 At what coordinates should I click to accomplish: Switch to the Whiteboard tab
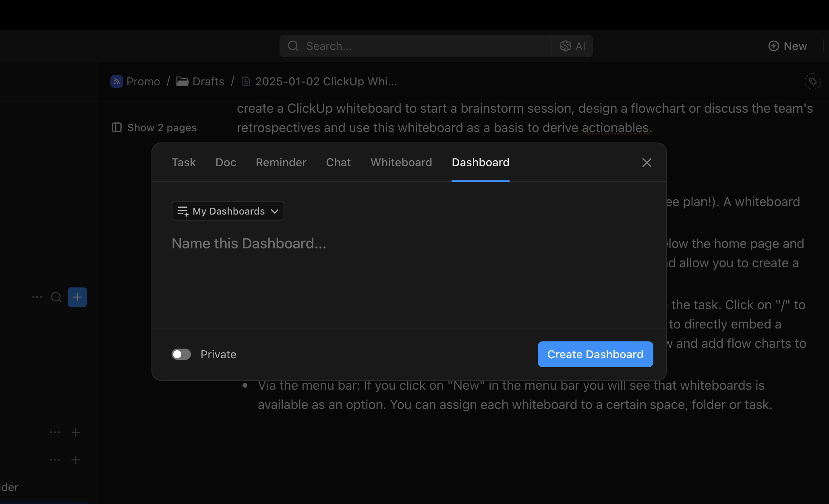pyautogui.click(x=401, y=162)
